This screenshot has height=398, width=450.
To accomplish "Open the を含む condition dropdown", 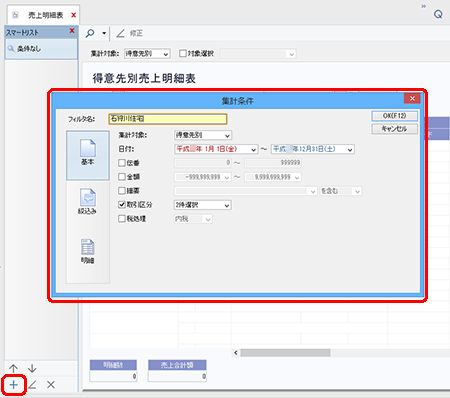I will point(341,191).
